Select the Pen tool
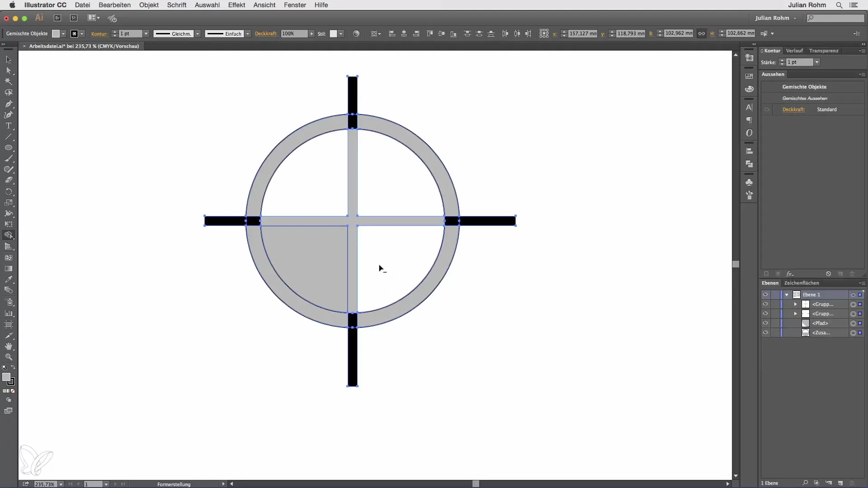The height and width of the screenshot is (488, 868). pyautogui.click(x=9, y=104)
